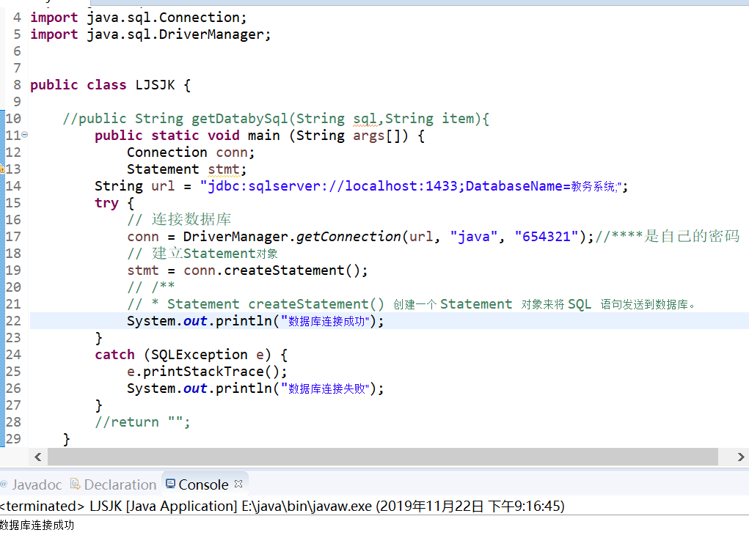This screenshot has height=560, width=749.
Task: Collapse the main method using the fold marker
Action: pos(23,135)
